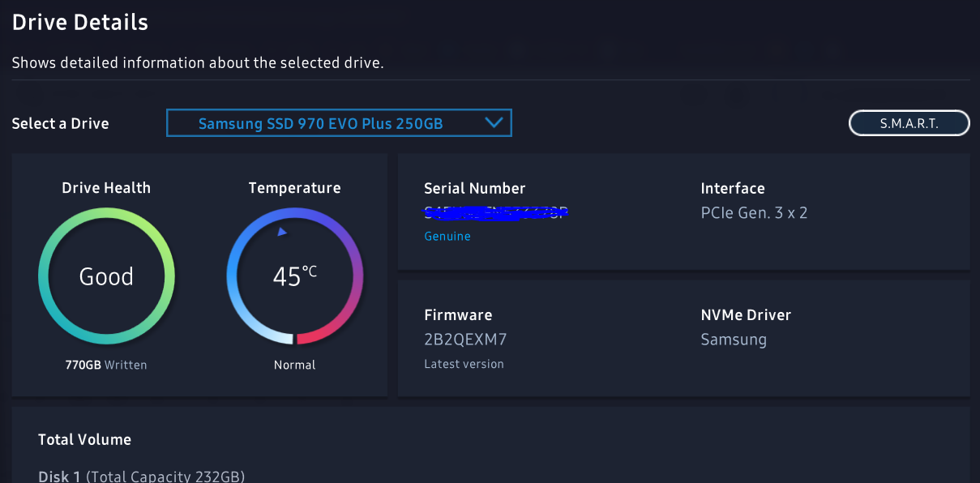This screenshot has height=483, width=980.
Task: Select Samsung SSD 970 EVO Plus 250GB drive
Action: coord(321,124)
